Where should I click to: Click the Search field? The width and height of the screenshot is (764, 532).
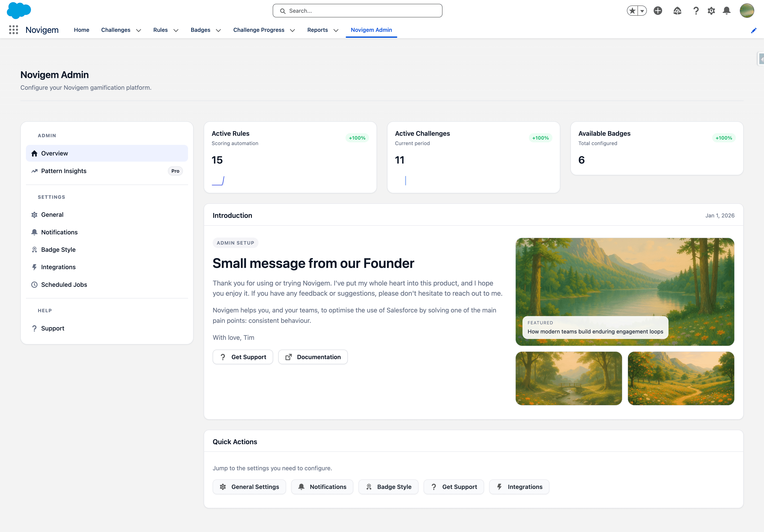357,10
